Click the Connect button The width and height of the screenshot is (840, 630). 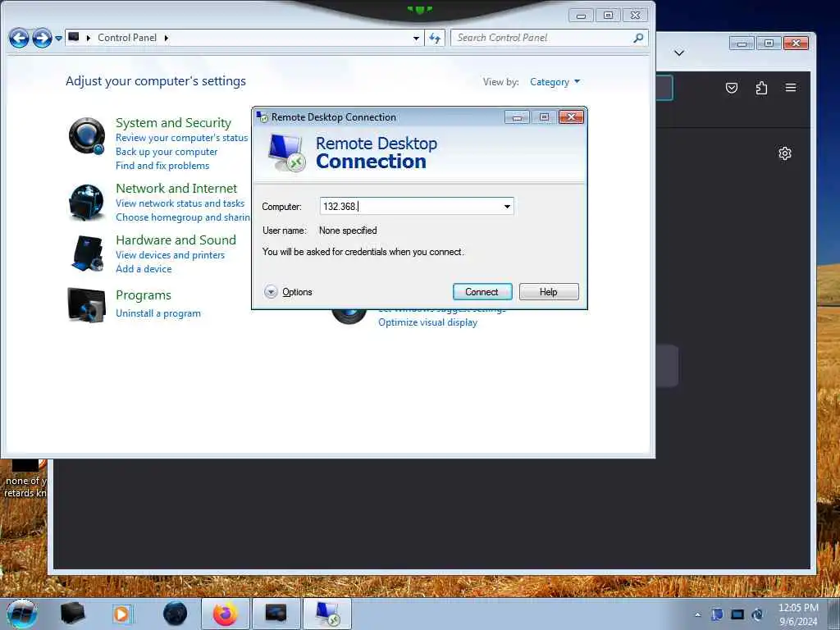click(x=482, y=292)
